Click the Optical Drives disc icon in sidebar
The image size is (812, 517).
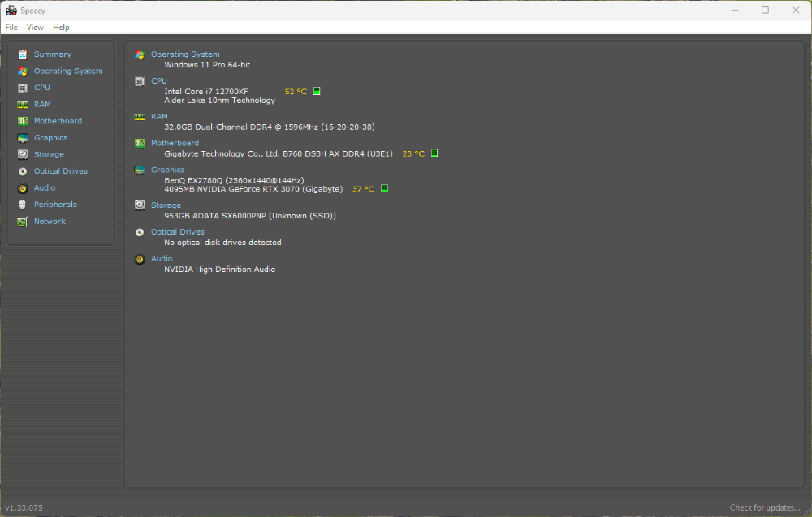[x=22, y=171]
